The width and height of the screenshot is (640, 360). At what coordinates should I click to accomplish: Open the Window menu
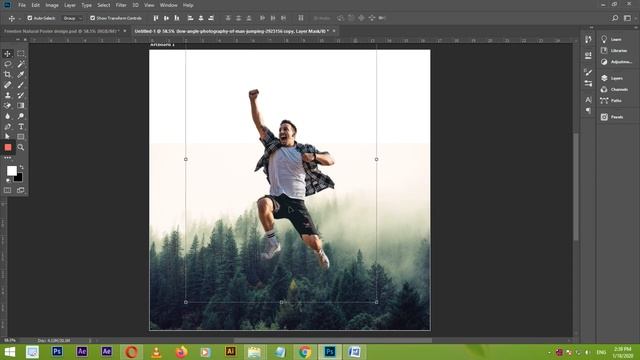(x=168, y=5)
